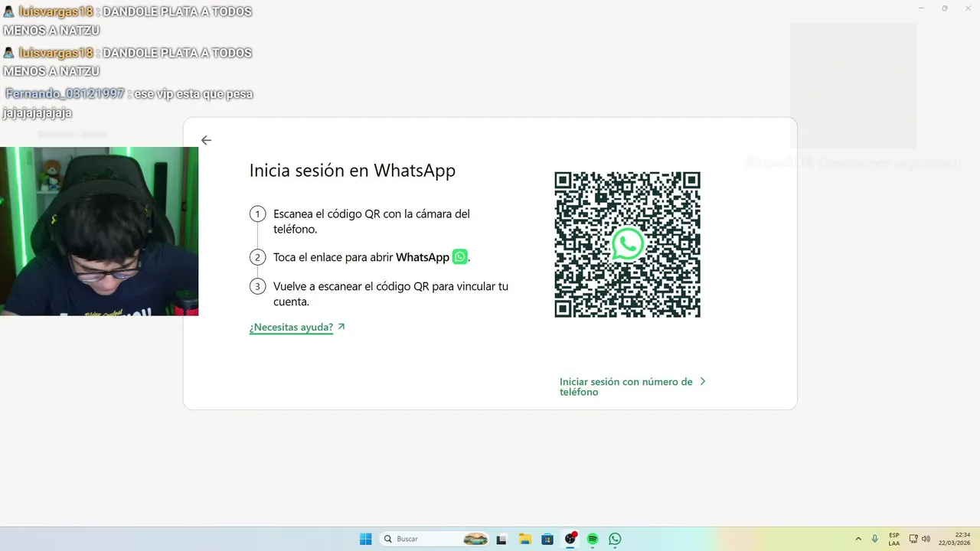Open WhatsApp from the taskbar
Screen dimensions: 980x551
pos(615,539)
